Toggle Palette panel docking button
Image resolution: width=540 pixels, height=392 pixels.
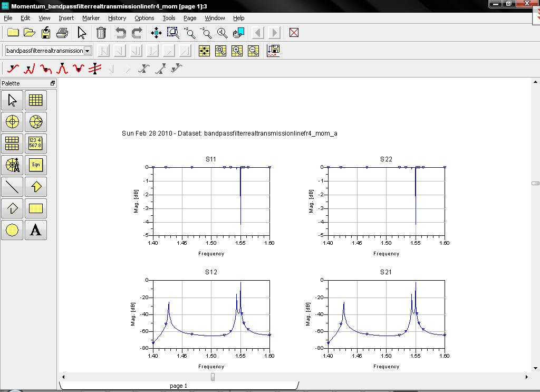(x=52, y=83)
